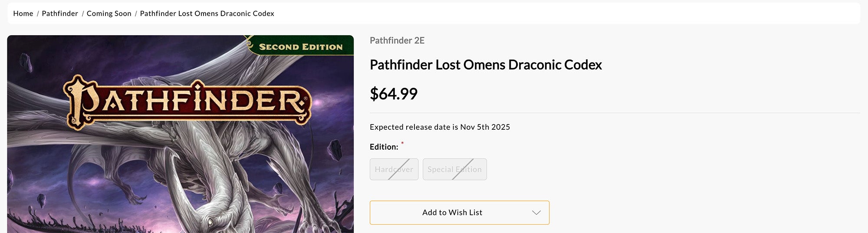Expand the Add to Wish List dropdown
This screenshot has width=868, height=233.
[459, 213]
